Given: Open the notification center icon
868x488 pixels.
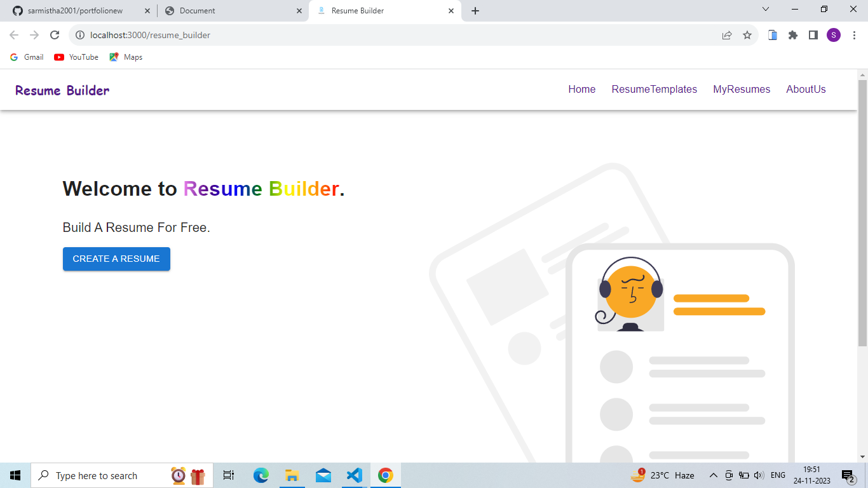Looking at the screenshot, I should click(848, 475).
